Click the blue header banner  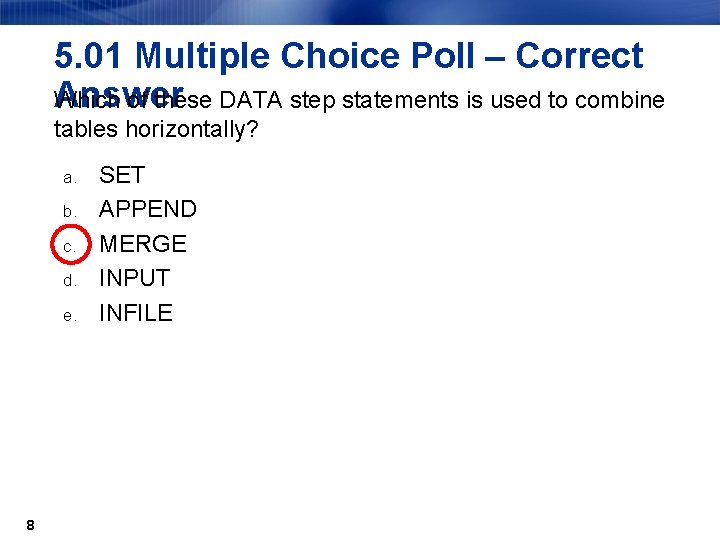coord(360,12)
